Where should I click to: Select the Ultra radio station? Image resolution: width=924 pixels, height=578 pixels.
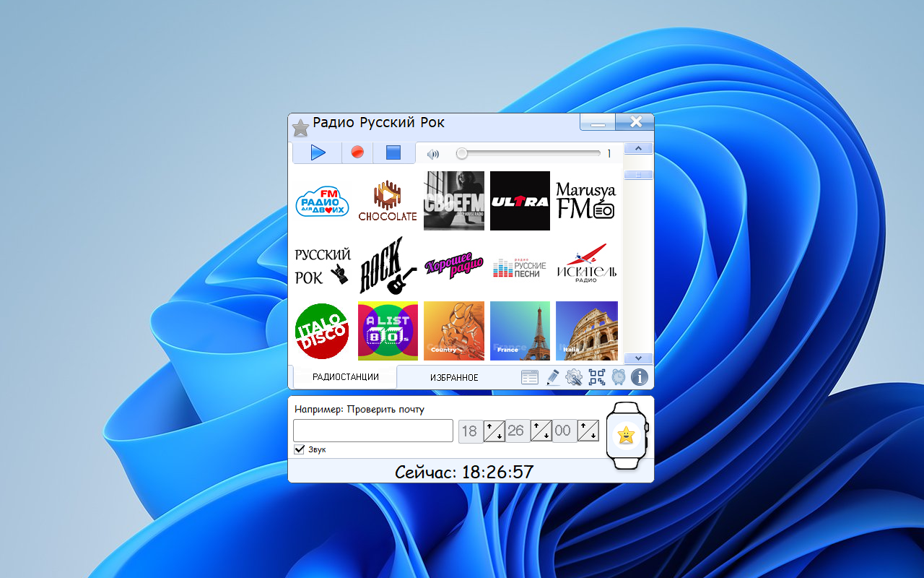point(520,201)
